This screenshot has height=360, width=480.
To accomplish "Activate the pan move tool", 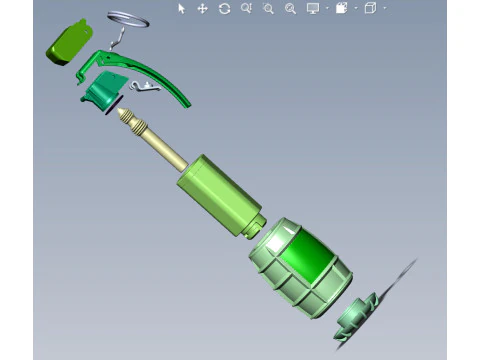I will point(203,8).
